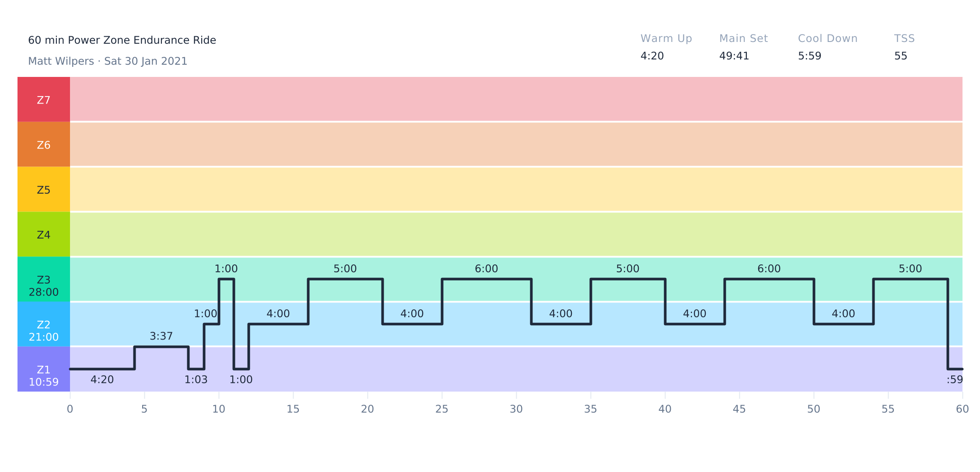Screen dimensions: 980x472
Task: Click the TSS value 55
Action: pyautogui.click(x=900, y=56)
